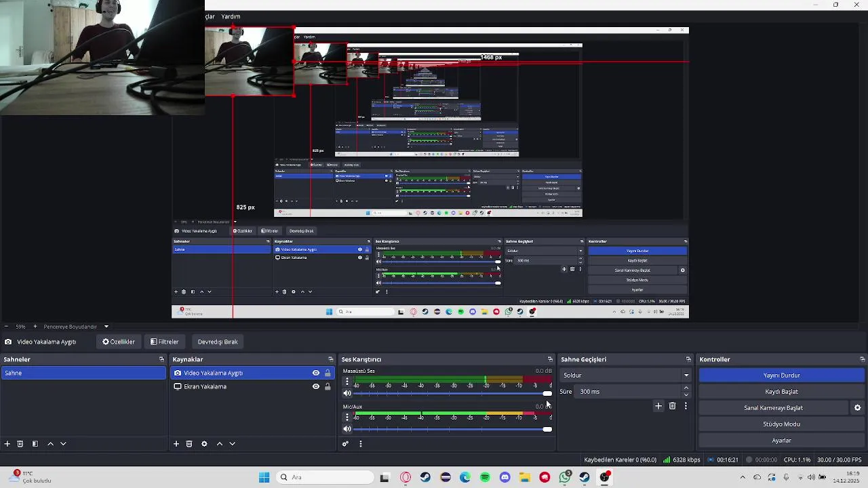
Task: Move scene up in Sahneler toolbar
Action: point(50,444)
